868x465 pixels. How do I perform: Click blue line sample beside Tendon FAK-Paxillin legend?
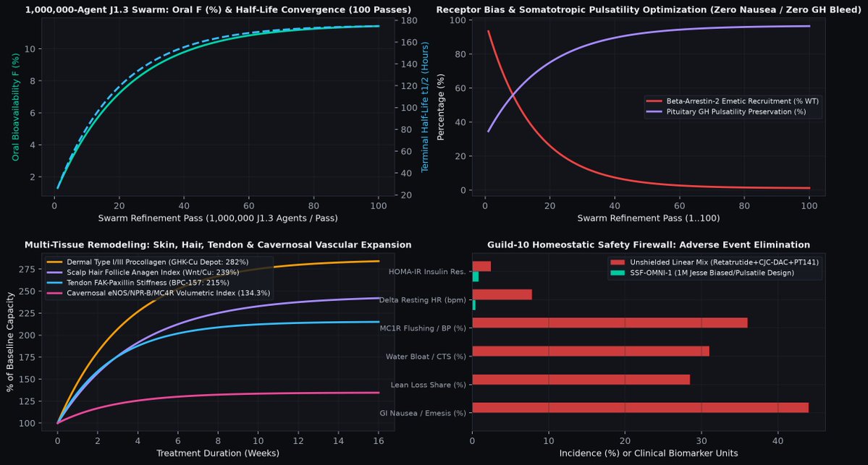[x=55, y=283]
